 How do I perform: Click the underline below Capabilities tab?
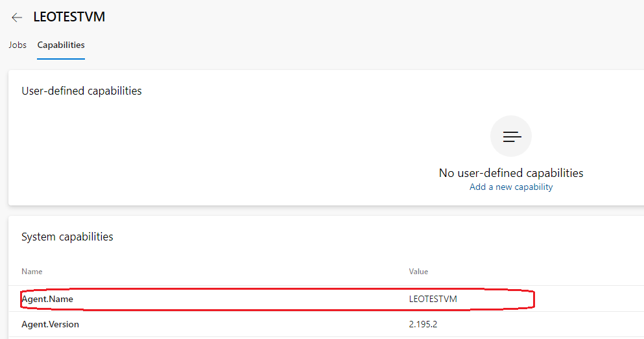61,59
